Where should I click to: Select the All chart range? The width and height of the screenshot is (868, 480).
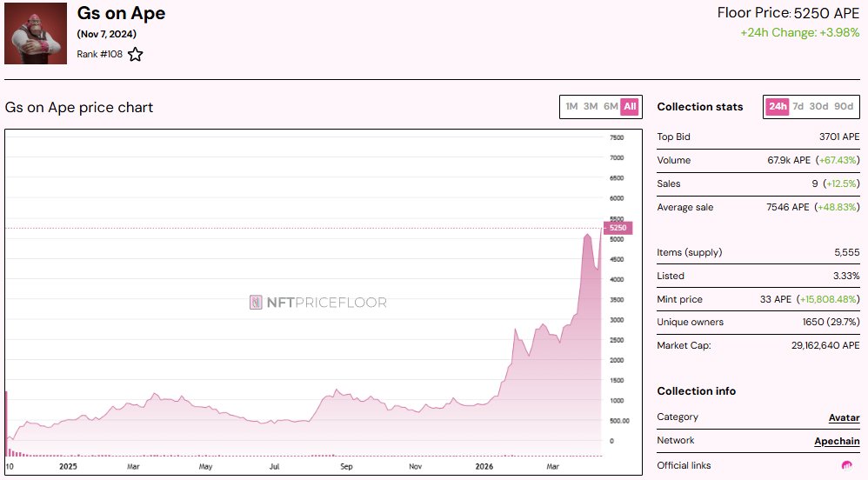tap(630, 107)
